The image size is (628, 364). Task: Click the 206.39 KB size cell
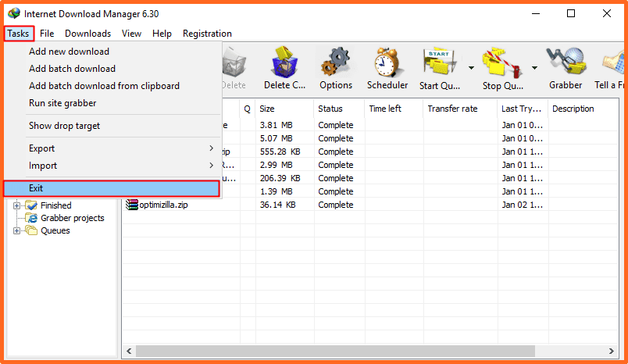tap(280, 178)
